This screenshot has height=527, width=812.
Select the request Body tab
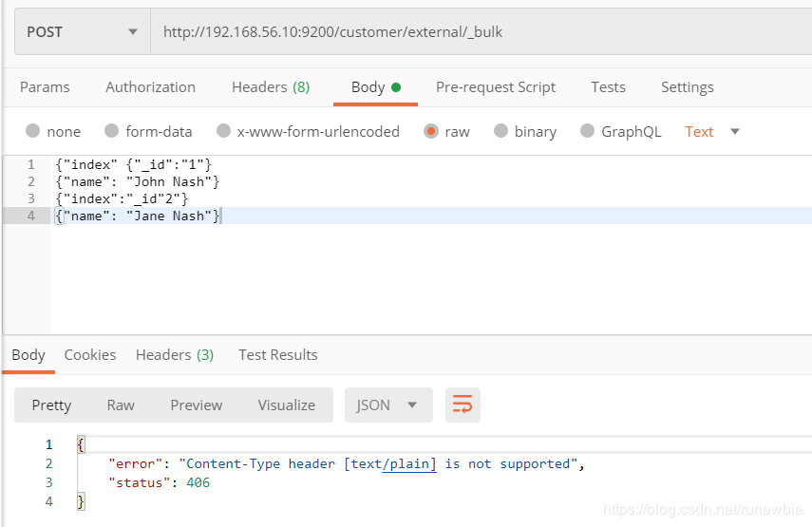pos(375,87)
